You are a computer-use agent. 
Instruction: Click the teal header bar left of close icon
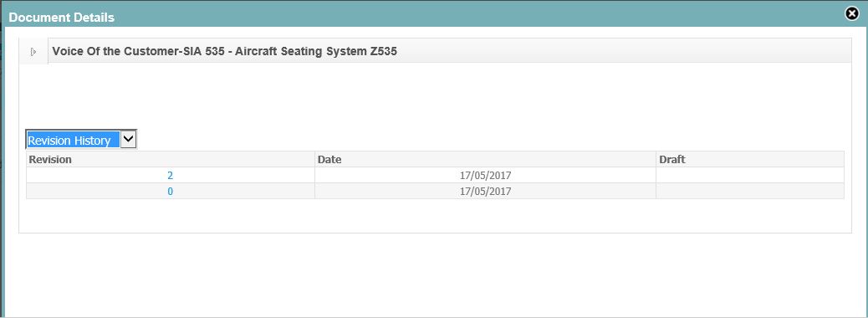(x=476, y=13)
